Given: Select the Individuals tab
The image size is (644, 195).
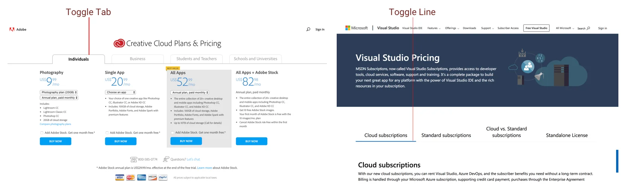Looking at the screenshot, I should (78, 59).
